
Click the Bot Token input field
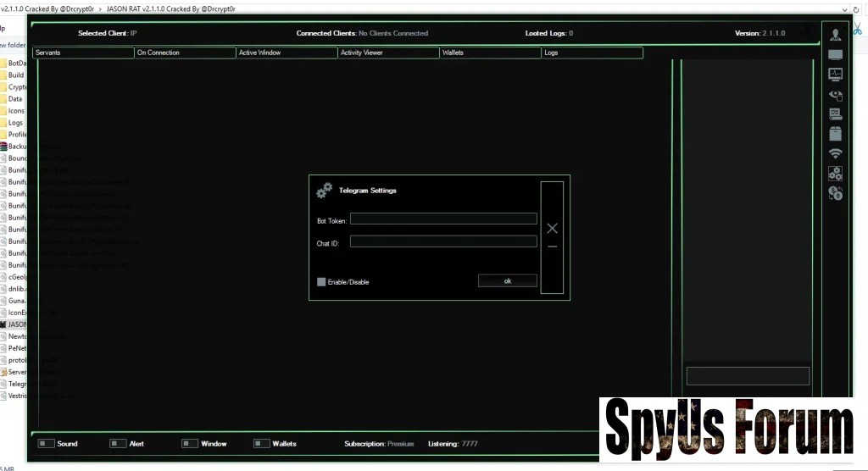pyautogui.click(x=443, y=219)
